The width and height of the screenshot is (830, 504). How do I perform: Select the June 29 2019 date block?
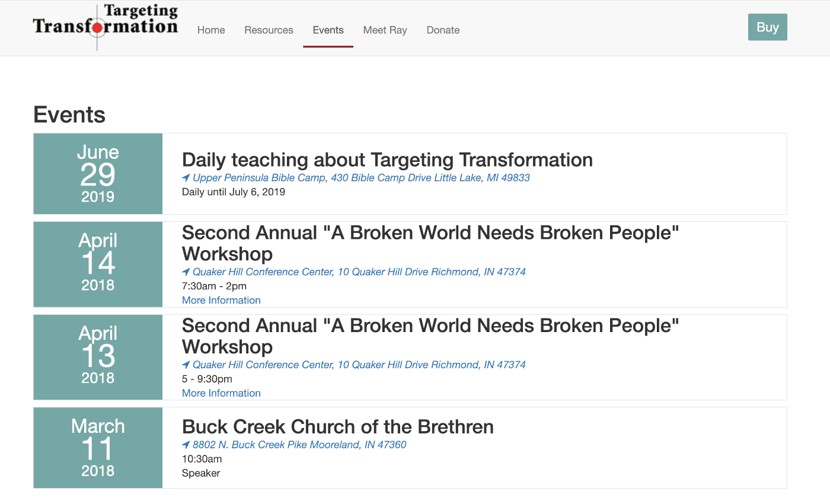pyautogui.click(x=98, y=174)
